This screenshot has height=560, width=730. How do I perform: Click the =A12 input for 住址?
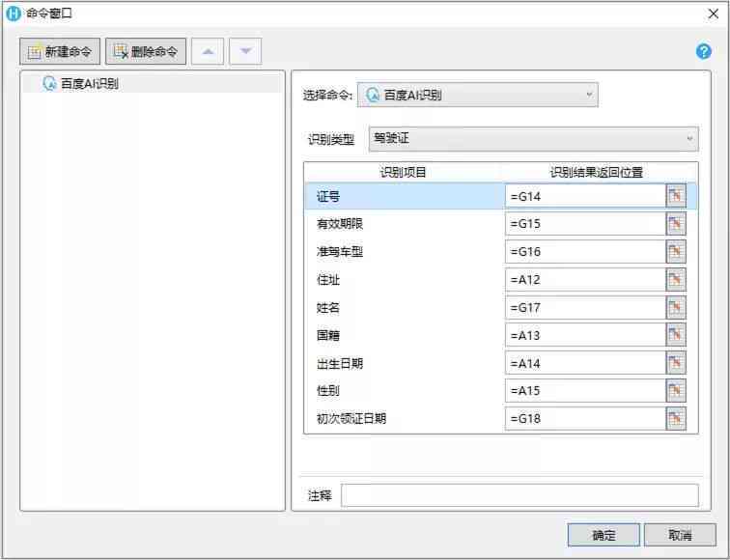pyautogui.click(x=585, y=280)
